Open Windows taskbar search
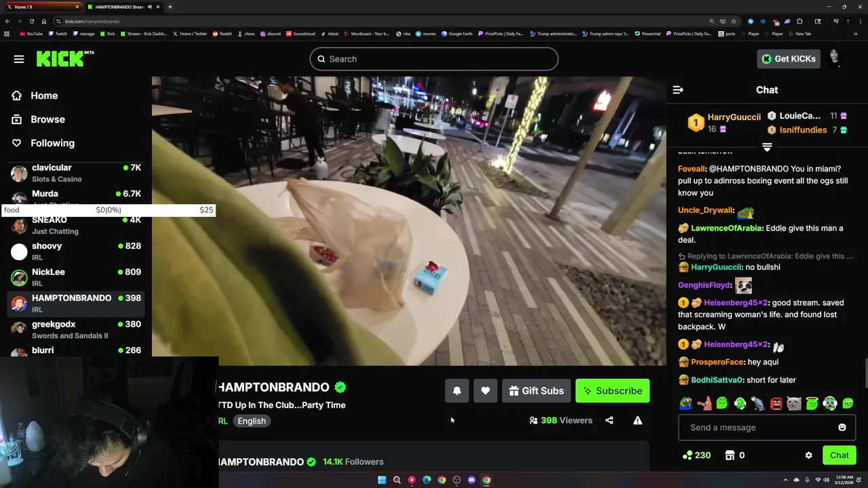This screenshot has width=868, height=488. point(397,480)
